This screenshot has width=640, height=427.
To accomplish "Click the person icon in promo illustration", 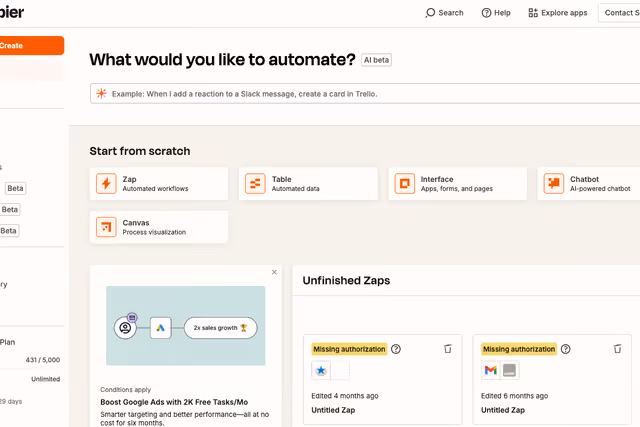I will [125, 328].
